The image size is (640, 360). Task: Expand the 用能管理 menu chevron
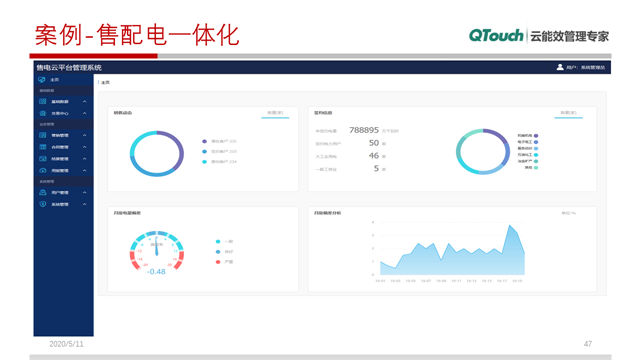point(84,171)
